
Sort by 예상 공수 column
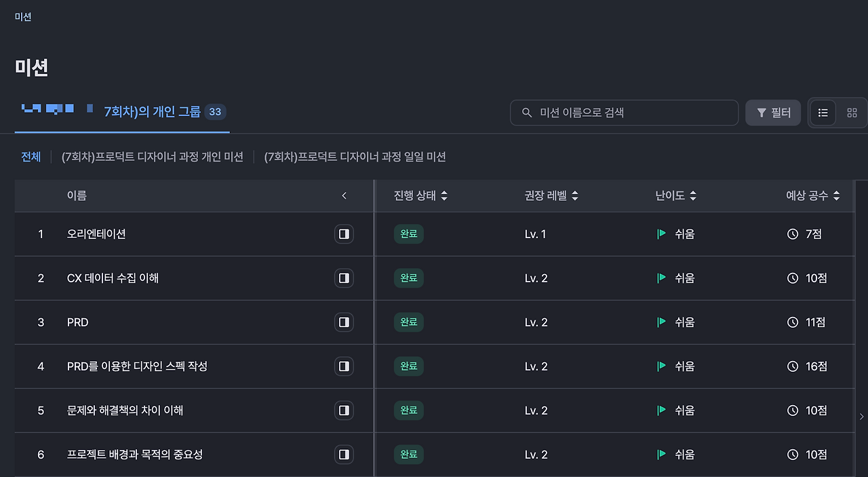click(836, 196)
